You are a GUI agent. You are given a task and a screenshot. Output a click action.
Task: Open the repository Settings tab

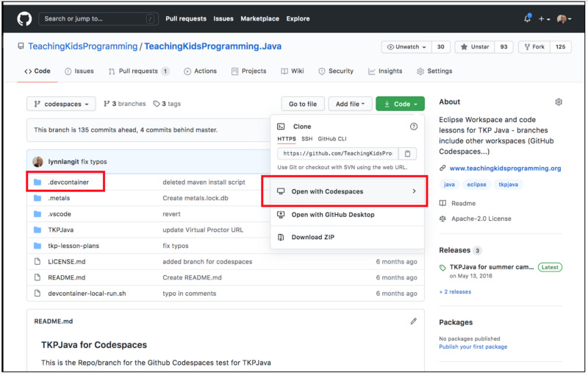pyautogui.click(x=434, y=71)
